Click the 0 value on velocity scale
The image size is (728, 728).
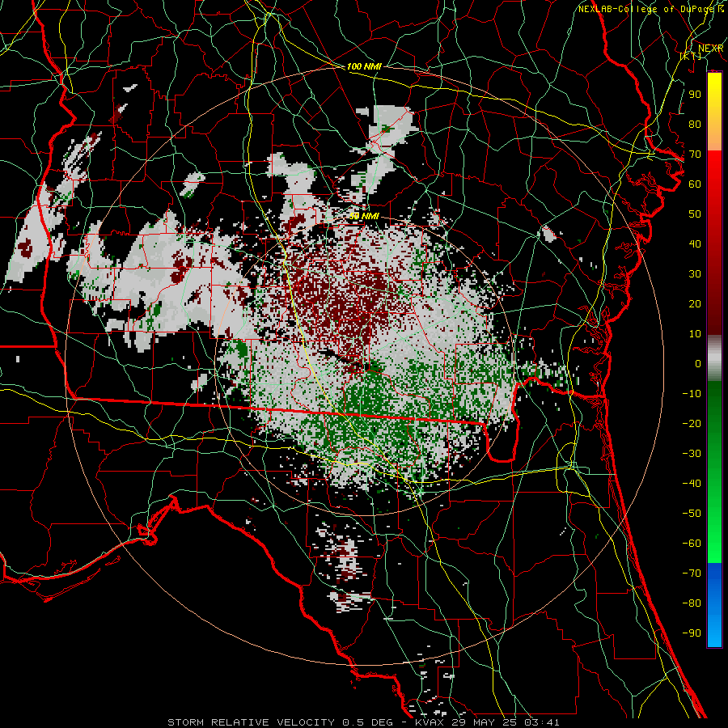pyautogui.click(x=698, y=363)
